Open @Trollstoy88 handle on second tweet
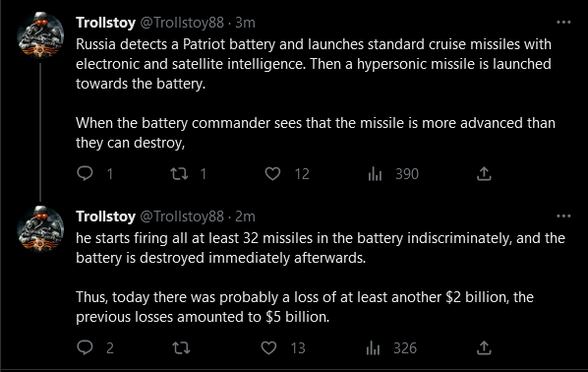 (x=182, y=217)
